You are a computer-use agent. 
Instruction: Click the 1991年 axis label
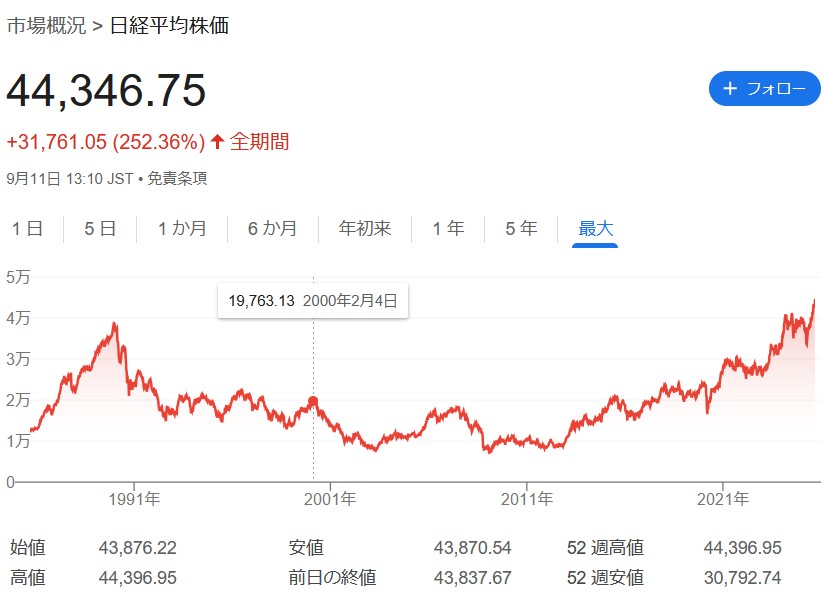click(134, 499)
